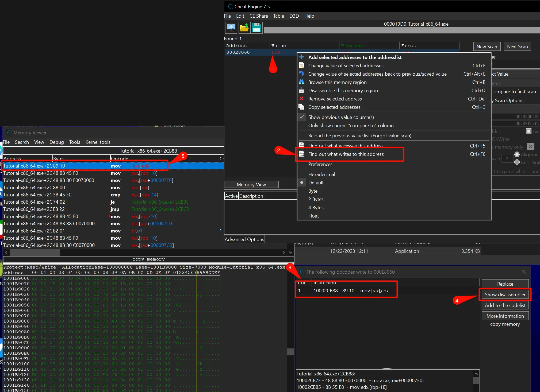Open the process list via computer icon
This screenshot has height=392, width=540.
click(x=231, y=28)
